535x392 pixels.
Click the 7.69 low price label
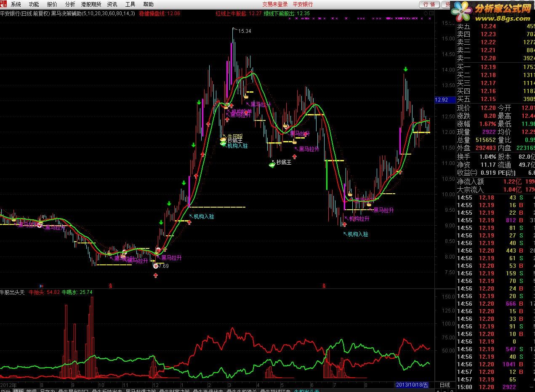point(163,266)
